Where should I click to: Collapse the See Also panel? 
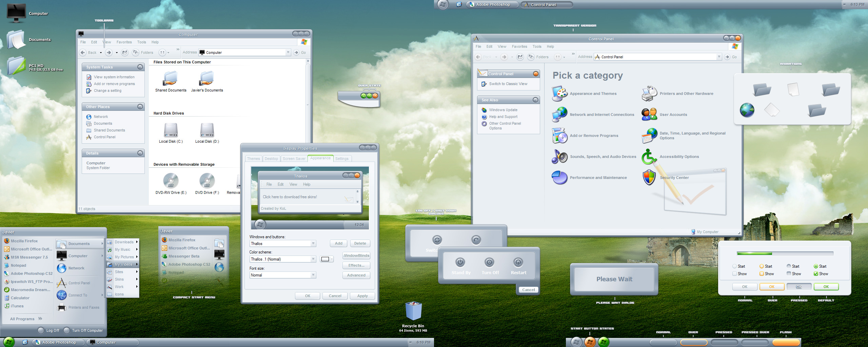[x=535, y=100]
